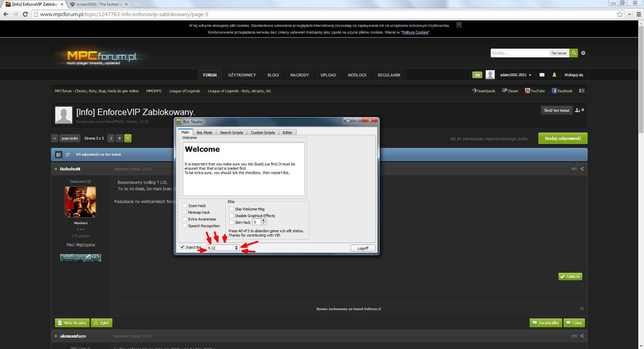
Task: Switch to the Main tab in BoL Studio
Action: tap(185, 132)
